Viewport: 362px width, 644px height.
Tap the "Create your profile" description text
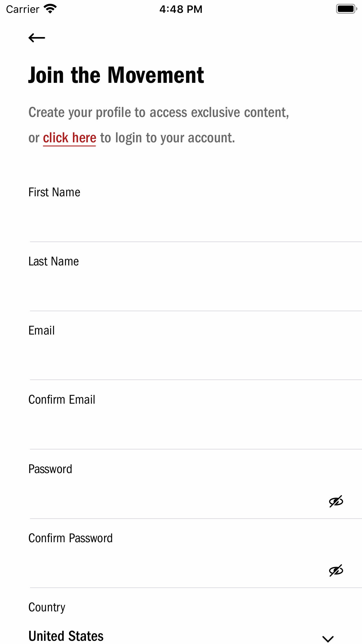159,113
